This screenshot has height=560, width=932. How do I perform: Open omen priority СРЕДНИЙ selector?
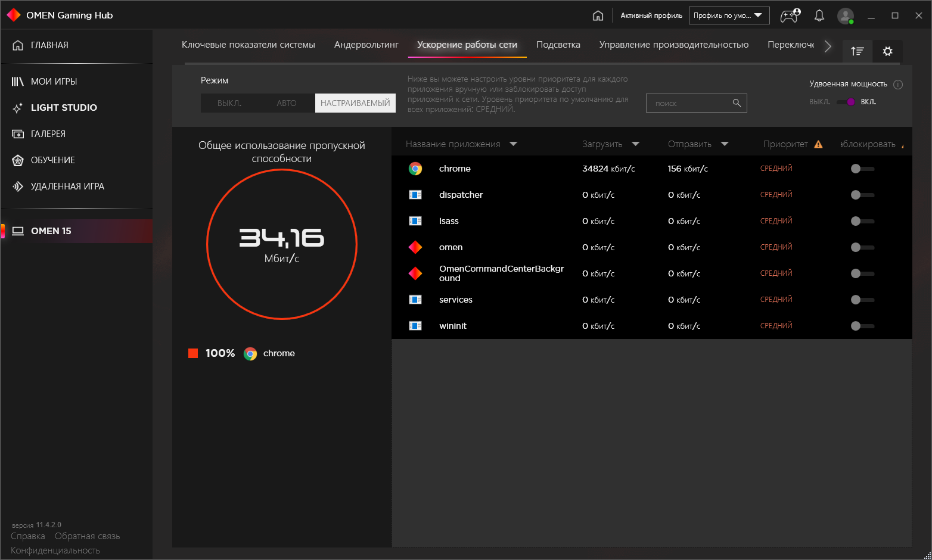click(x=776, y=247)
